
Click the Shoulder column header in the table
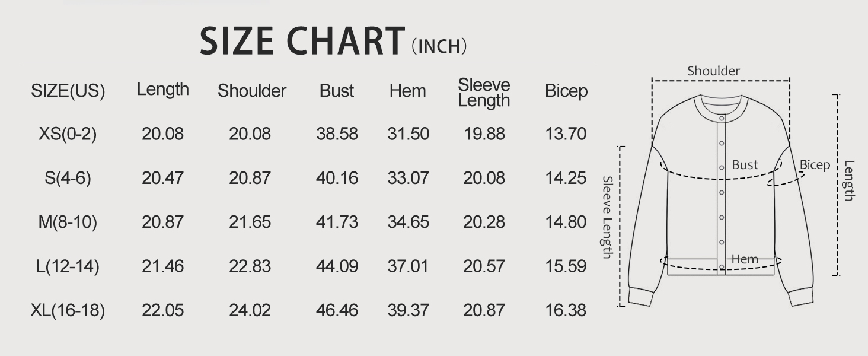[252, 91]
